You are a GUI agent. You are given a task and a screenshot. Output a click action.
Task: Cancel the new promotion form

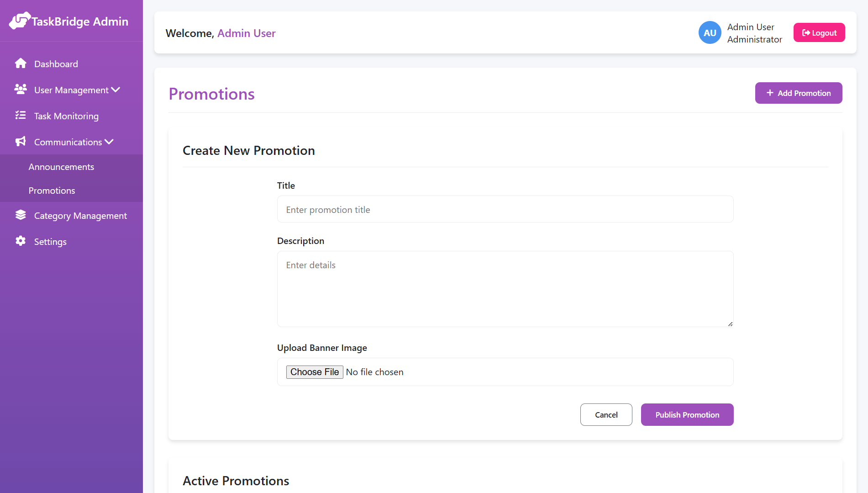[606, 414]
